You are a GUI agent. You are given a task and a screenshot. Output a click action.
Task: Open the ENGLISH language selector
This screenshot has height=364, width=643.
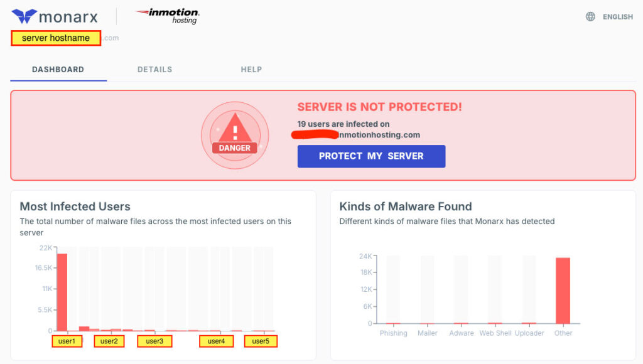617,16
